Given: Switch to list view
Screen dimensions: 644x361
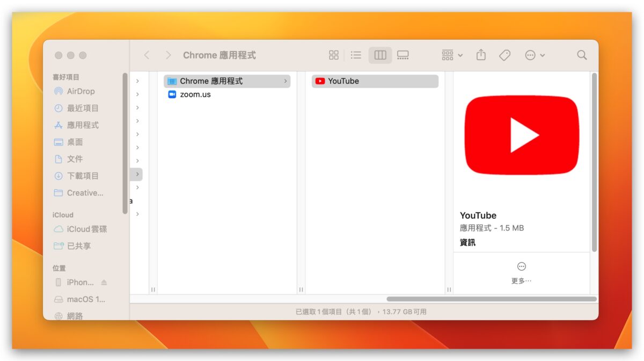Looking at the screenshot, I should point(356,55).
